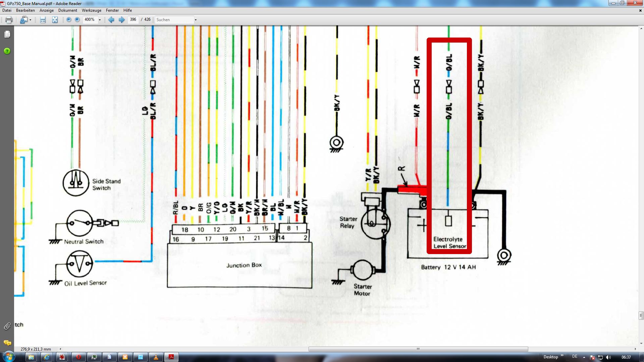Go to next page arrow

[122, 20]
